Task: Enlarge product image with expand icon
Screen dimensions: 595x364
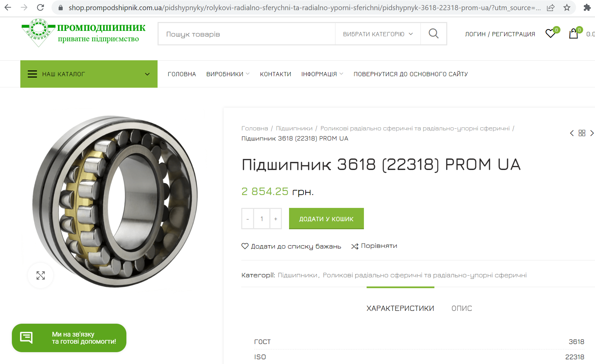Action: point(41,276)
